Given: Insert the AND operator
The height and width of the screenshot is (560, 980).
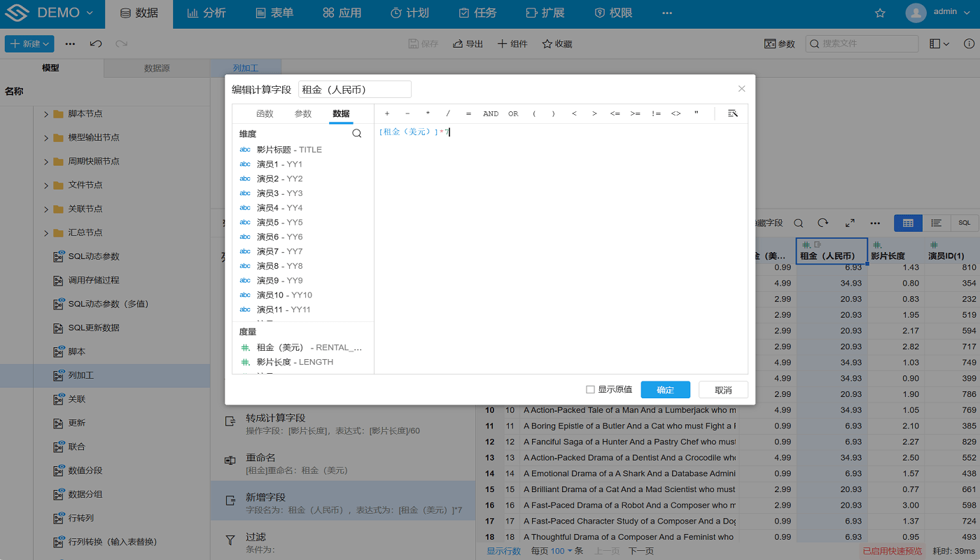Looking at the screenshot, I should pyautogui.click(x=491, y=113).
